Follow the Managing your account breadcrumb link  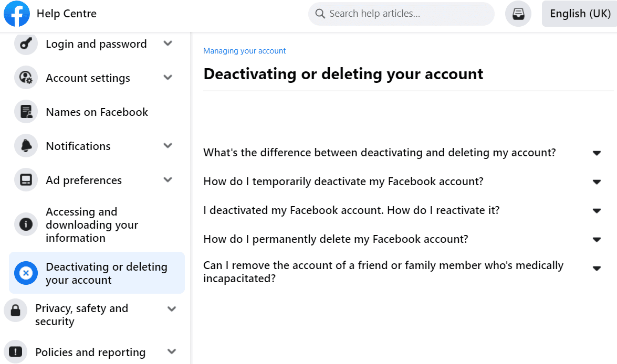click(x=244, y=51)
